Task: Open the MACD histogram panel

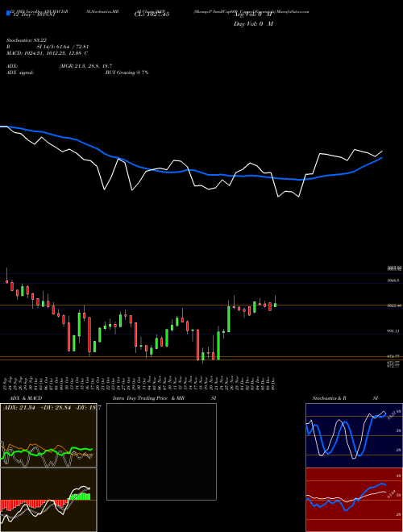Action: 48,500
